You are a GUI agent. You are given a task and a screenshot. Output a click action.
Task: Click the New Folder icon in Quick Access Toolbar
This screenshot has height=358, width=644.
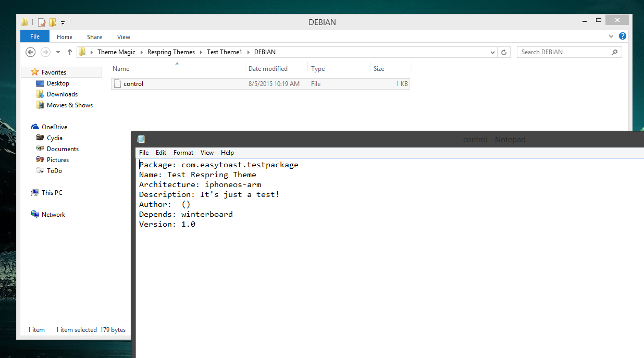[53, 22]
